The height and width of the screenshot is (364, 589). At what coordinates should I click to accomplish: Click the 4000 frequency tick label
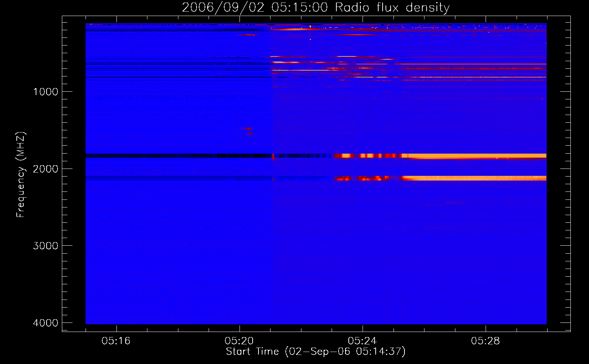point(46,323)
